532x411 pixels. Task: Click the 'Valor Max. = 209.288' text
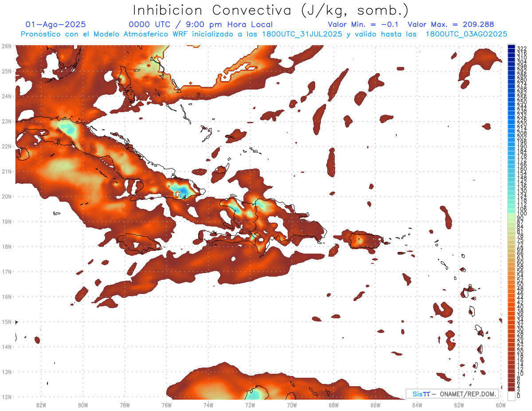[451, 24]
